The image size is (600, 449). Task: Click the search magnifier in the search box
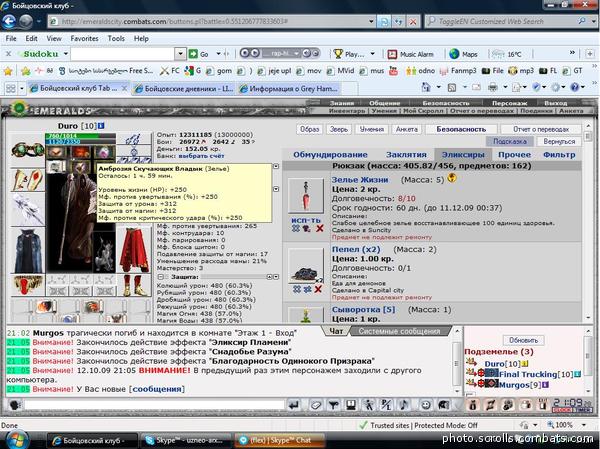click(x=582, y=21)
